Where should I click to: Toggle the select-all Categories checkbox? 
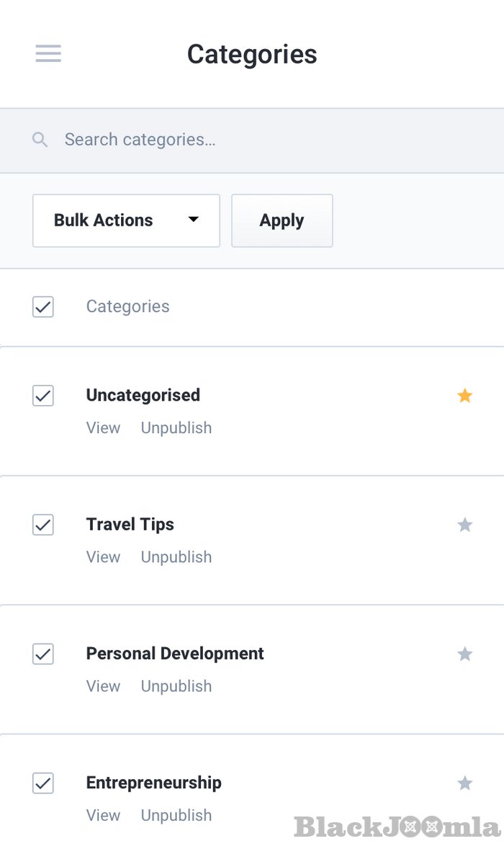pyautogui.click(x=42, y=306)
